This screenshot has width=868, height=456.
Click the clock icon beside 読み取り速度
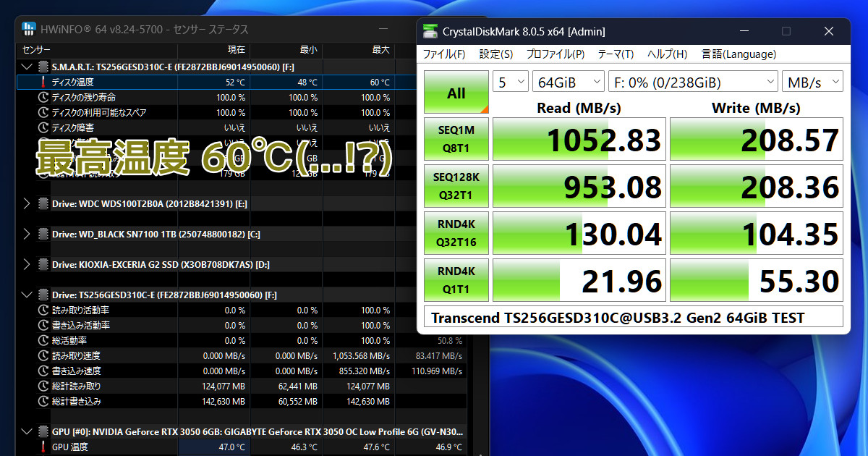coord(43,356)
